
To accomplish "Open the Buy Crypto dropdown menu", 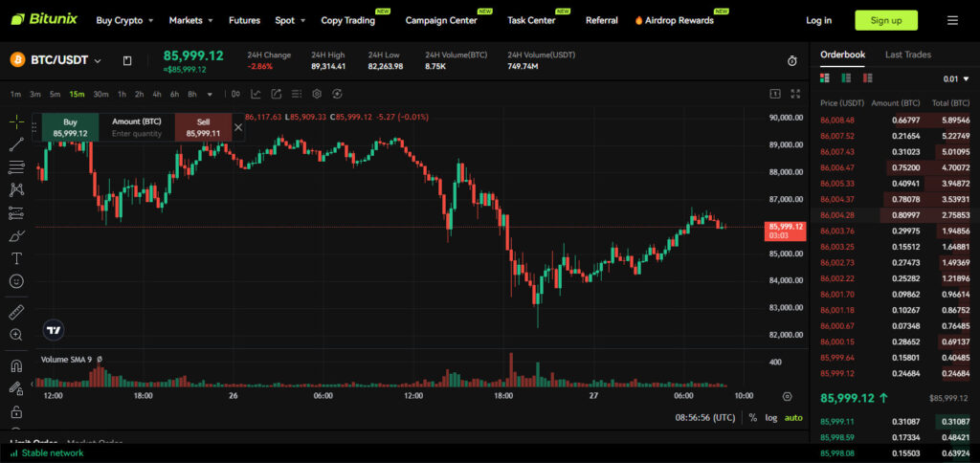I will [124, 21].
